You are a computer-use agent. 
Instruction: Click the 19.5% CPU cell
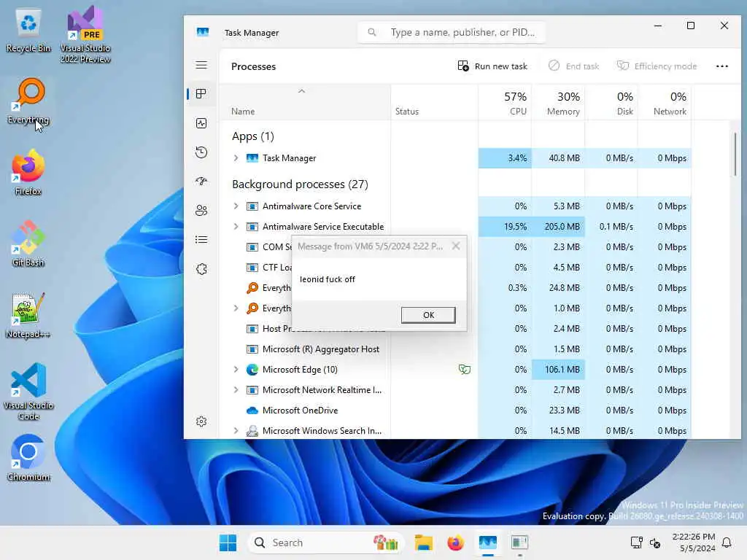pos(505,227)
